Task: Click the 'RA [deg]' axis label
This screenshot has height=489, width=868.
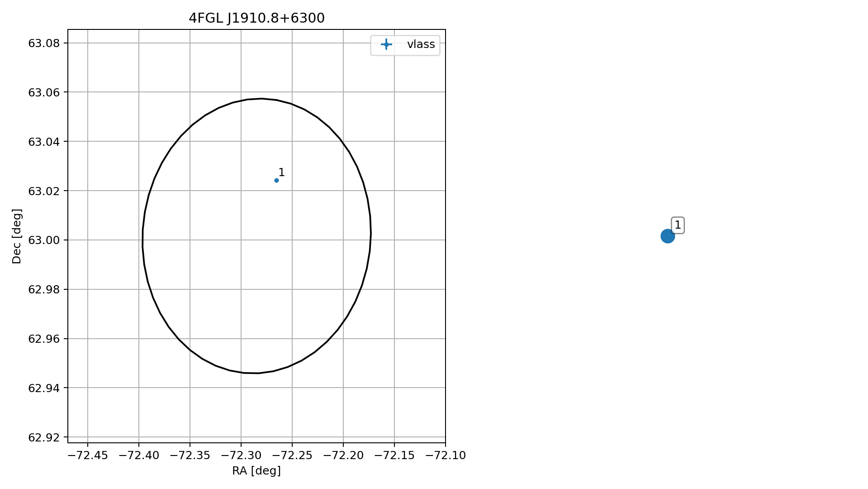Action: click(256, 471)
